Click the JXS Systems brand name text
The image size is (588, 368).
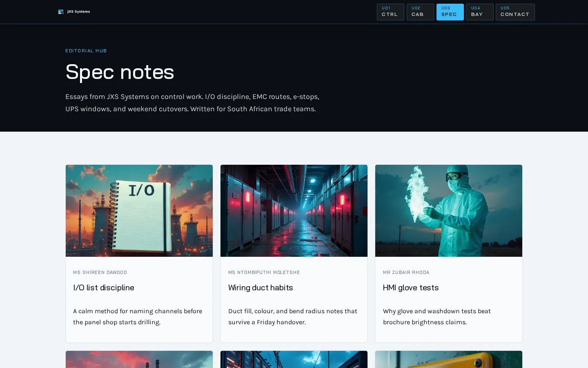(78, 12)
